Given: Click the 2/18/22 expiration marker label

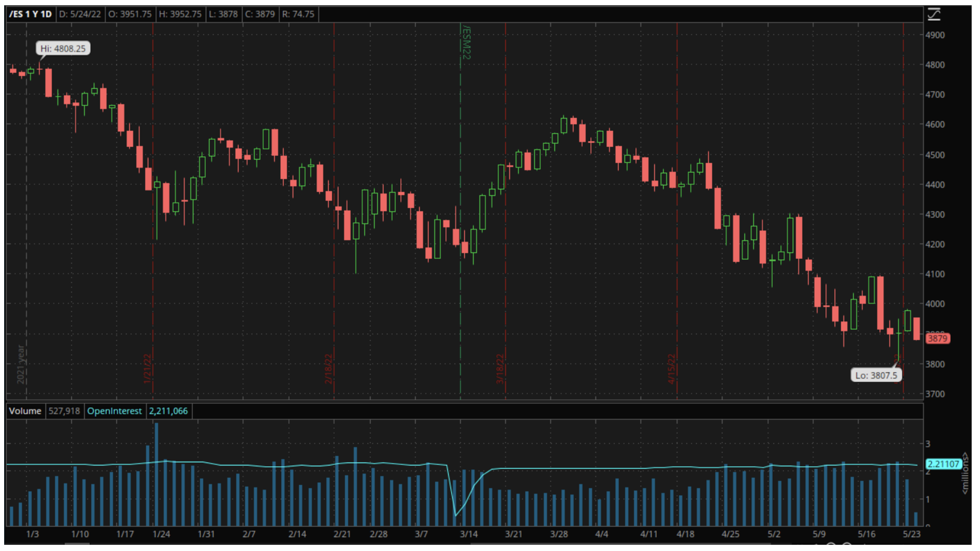Looking at the screenshot, I should (x=329, y=369).
